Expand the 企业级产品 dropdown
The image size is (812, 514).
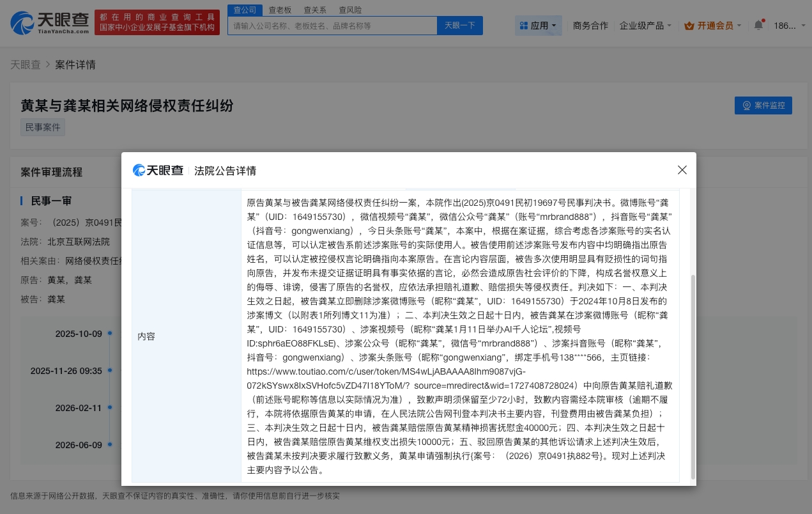click(645, 26)
